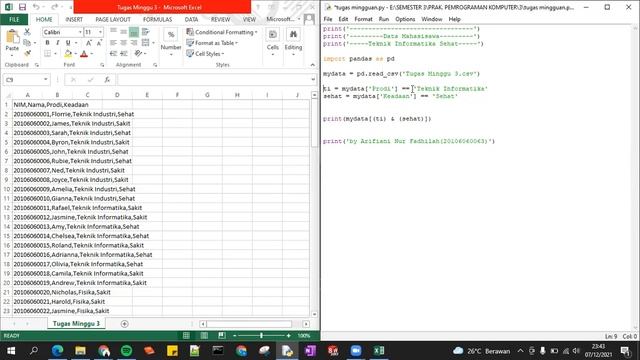Apply the red font color

click(x=84, y=53)
